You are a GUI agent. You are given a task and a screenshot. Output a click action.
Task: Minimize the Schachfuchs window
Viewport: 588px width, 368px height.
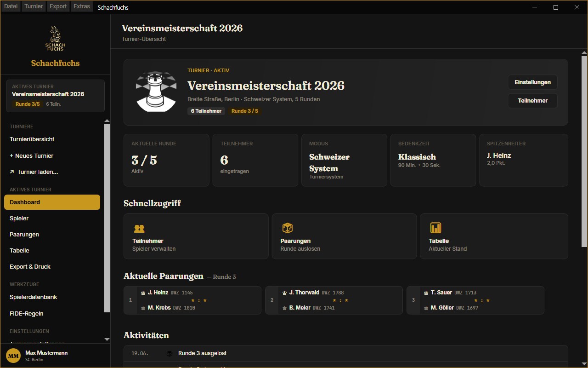click(534, 7)
